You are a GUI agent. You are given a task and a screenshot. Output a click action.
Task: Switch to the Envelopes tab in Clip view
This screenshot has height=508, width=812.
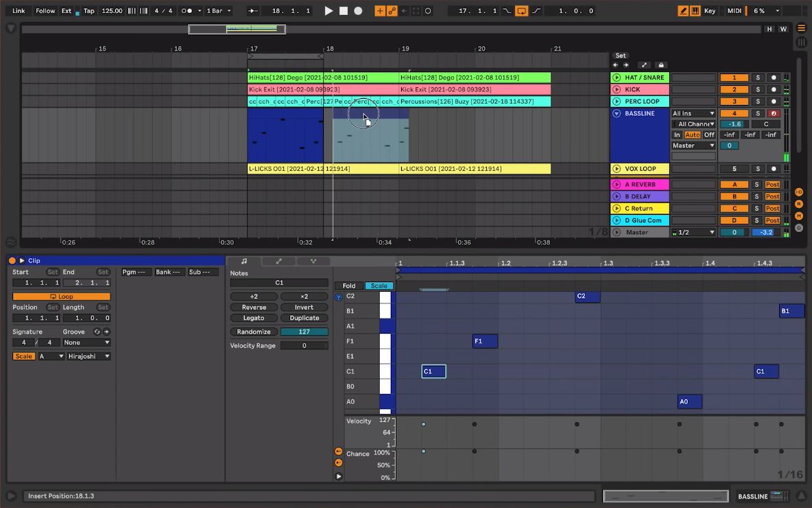point(279,262)
